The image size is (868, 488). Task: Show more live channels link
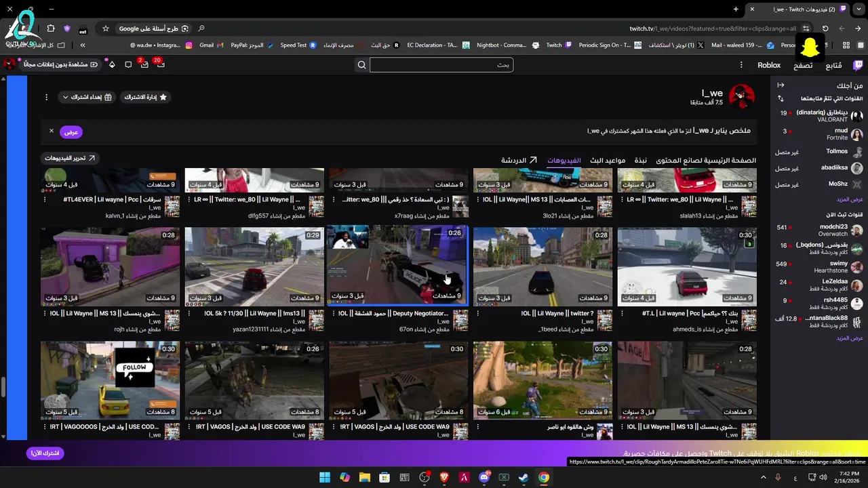849,338
